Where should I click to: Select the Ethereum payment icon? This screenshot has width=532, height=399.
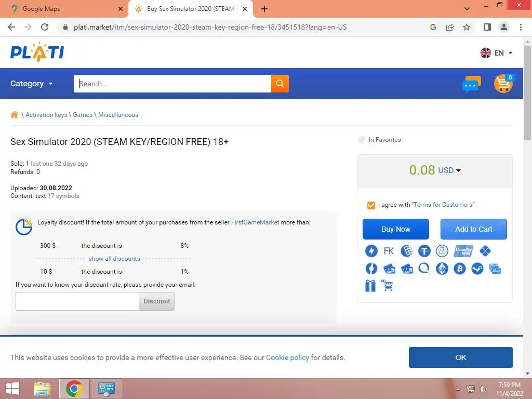pos(442,269)
